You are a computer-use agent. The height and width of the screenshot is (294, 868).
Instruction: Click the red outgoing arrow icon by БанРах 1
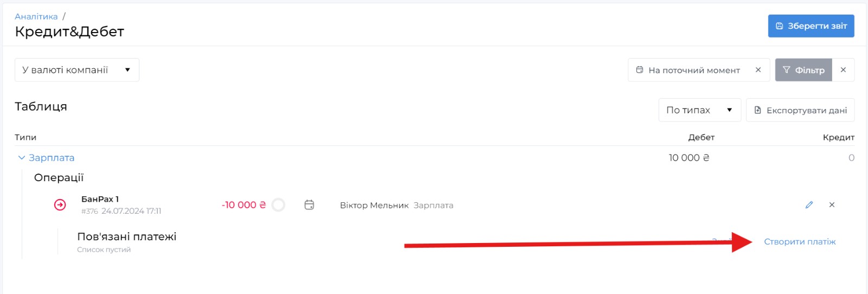(x=60, y=205)
